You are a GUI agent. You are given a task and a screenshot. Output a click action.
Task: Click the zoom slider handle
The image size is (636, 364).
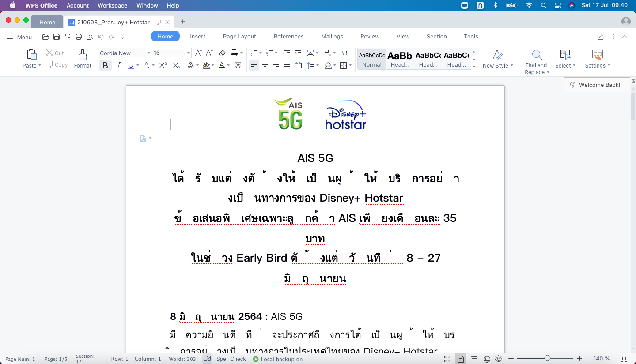click(547, 359)
